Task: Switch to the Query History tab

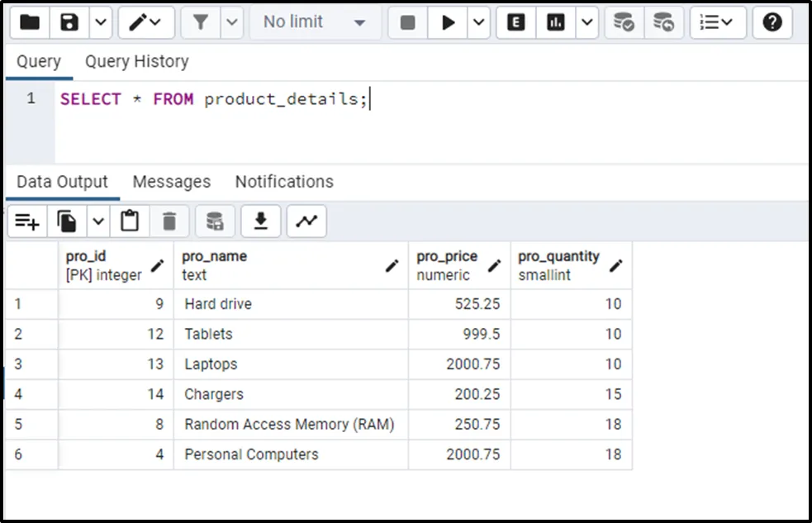Action: point(136,62)
